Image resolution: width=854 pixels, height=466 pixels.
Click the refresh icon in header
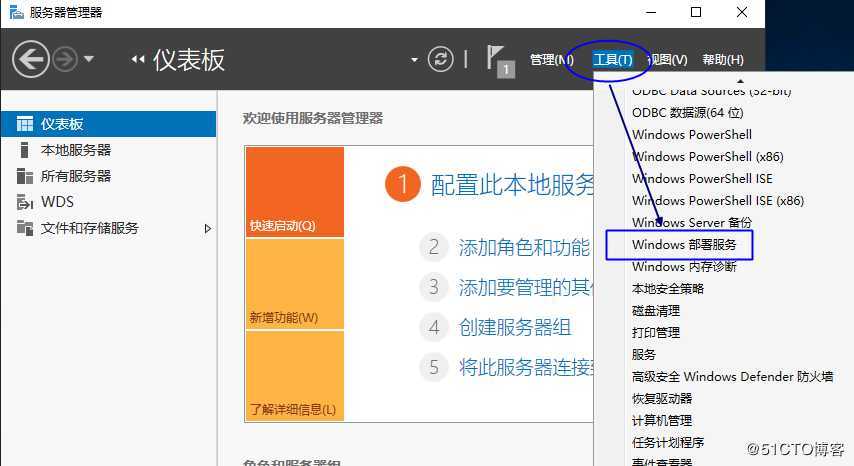[440, 60]
